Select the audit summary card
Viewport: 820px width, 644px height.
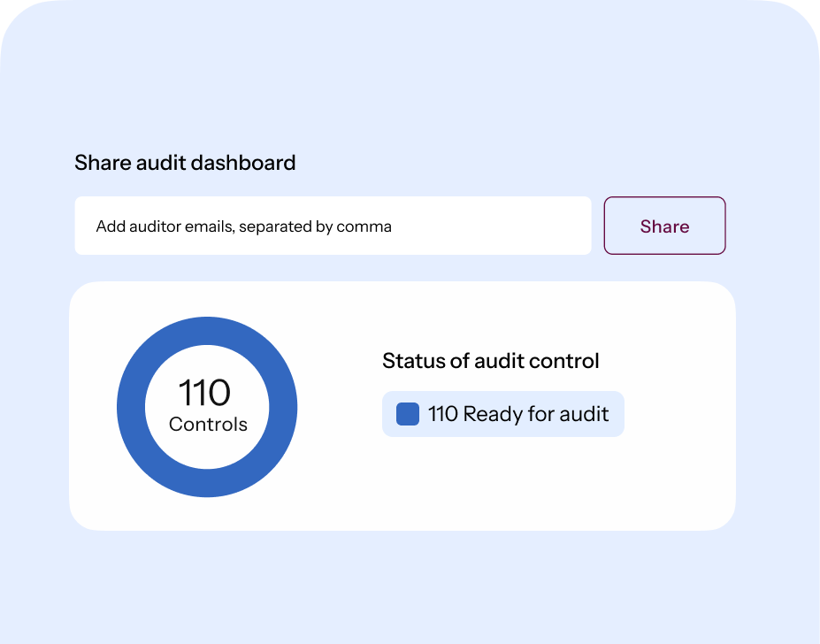click(x=402, y=405)
